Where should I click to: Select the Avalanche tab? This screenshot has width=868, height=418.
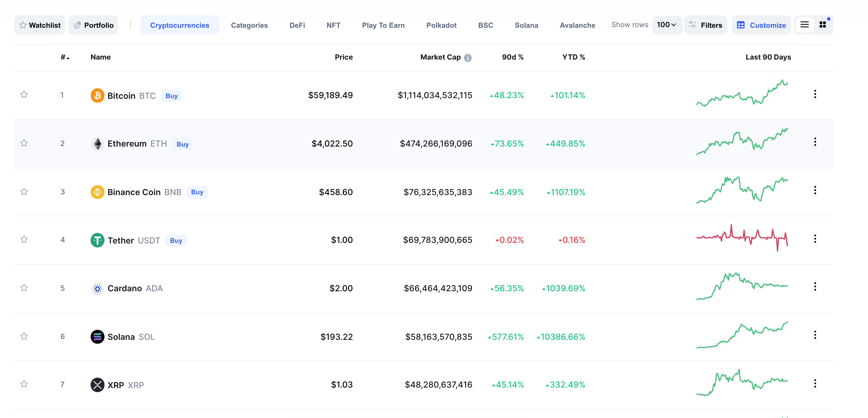[x=577, y=25]
